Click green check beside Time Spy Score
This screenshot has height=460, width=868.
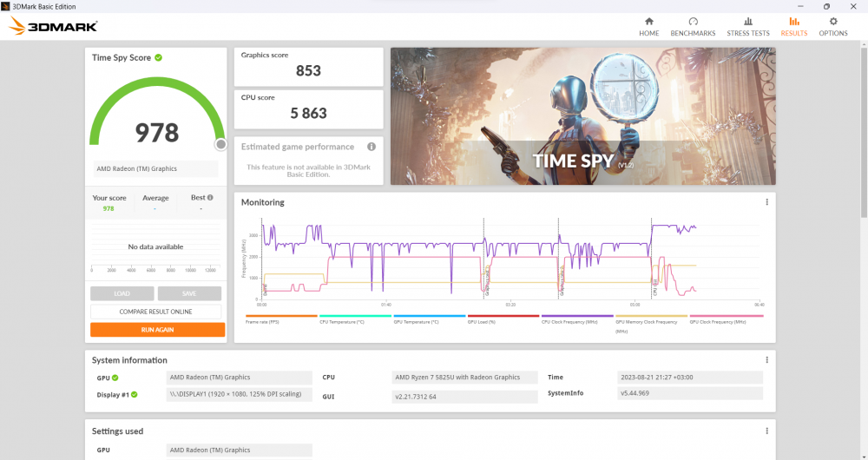coord(158,57)
